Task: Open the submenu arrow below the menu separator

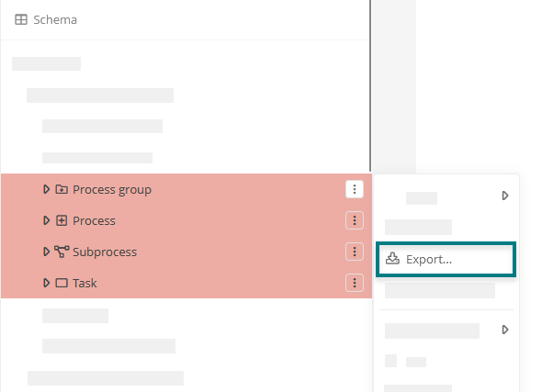Action: [x=505, y=330]
